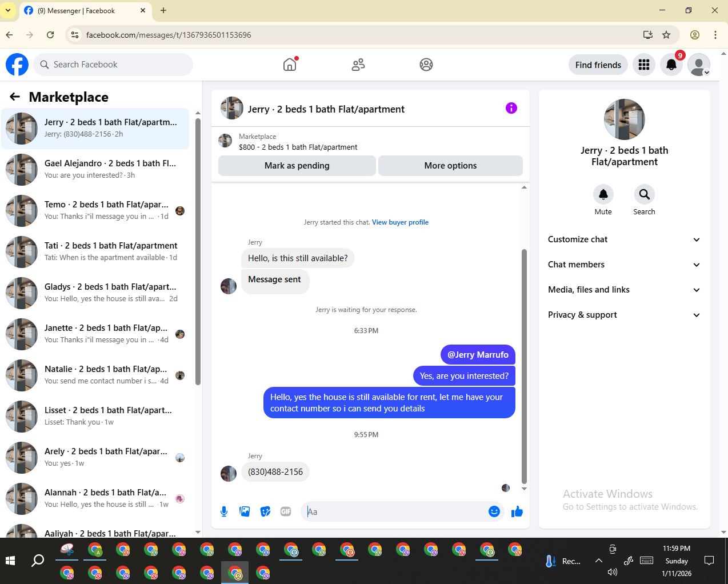
Task: Click the conversation list scrollbar
Action: point(198,251)
